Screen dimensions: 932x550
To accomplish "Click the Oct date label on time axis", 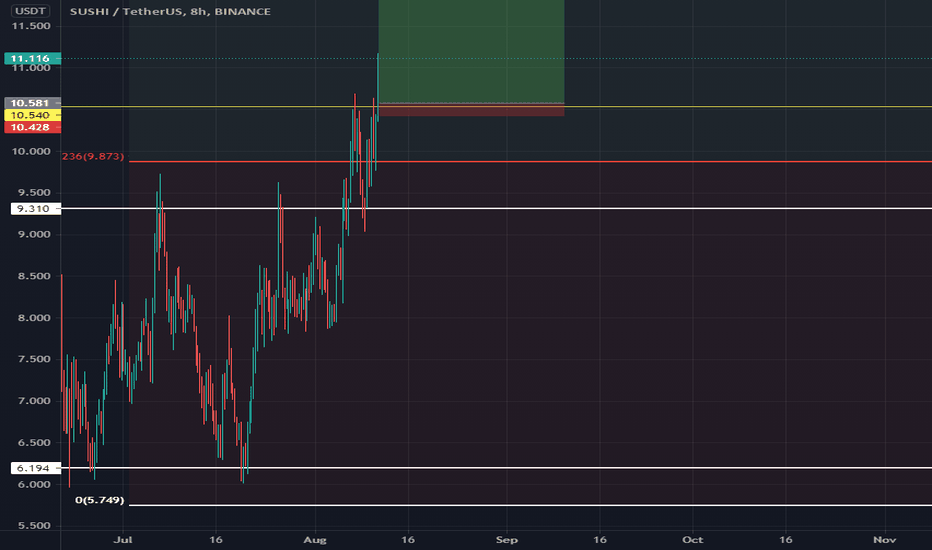I will [692, 540].
